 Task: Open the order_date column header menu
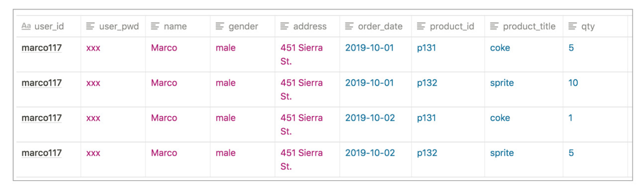375,26
